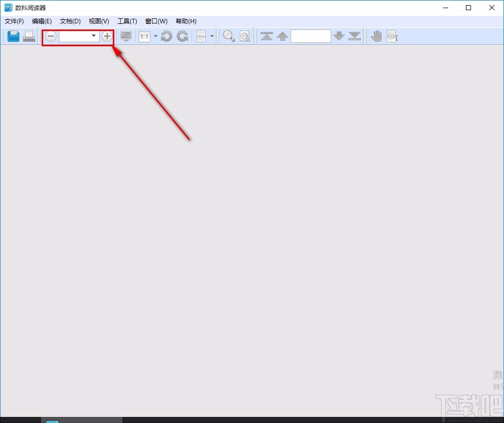Click the page number input field
Image resolution: width=504 pixels, height=423 pixels.
click(x=311, y=36)
